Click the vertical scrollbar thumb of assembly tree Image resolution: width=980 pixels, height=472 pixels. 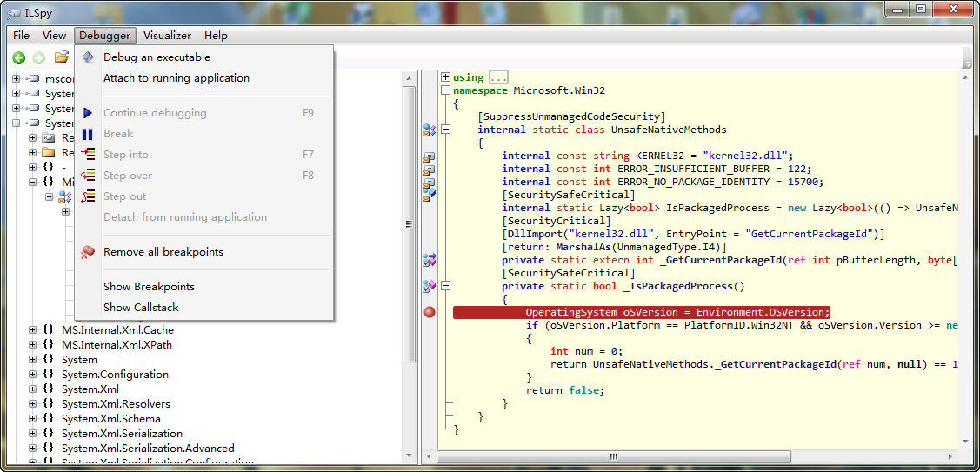409,223
